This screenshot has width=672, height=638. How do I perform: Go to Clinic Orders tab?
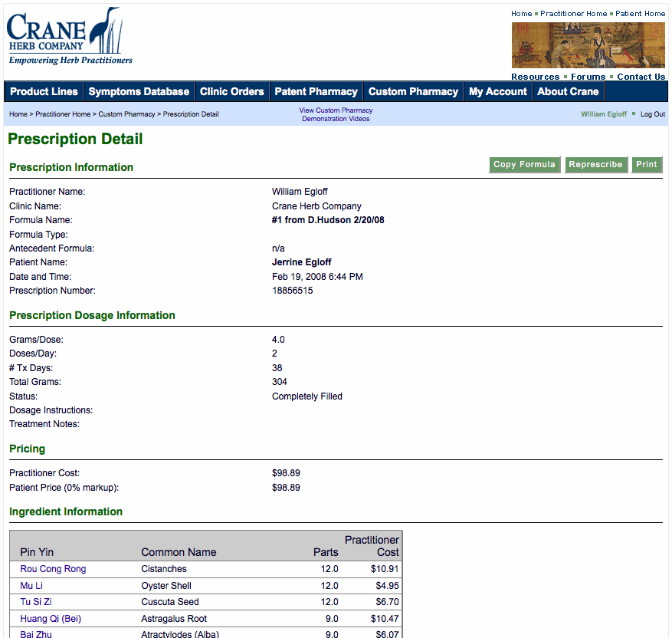(231, 91)
